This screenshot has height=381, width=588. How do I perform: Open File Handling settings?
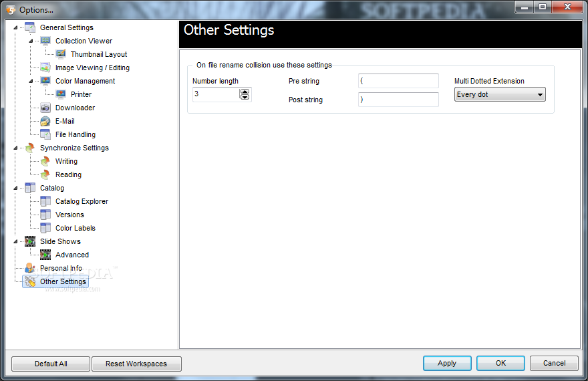tap(76, 134)
